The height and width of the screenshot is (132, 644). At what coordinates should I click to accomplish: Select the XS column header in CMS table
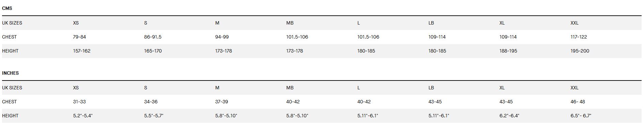coord(76,23)
